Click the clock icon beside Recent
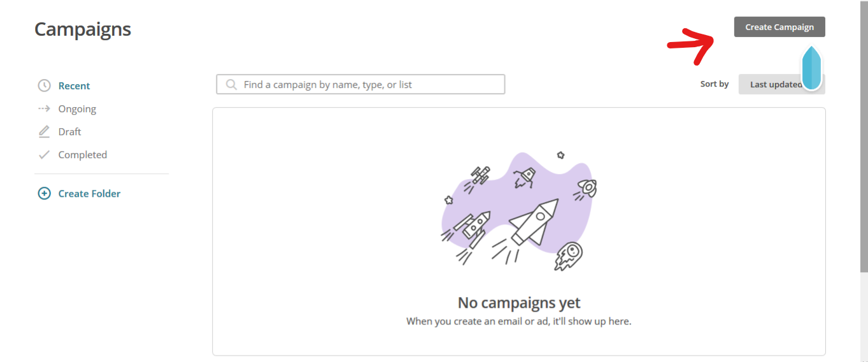 [44, 85]
